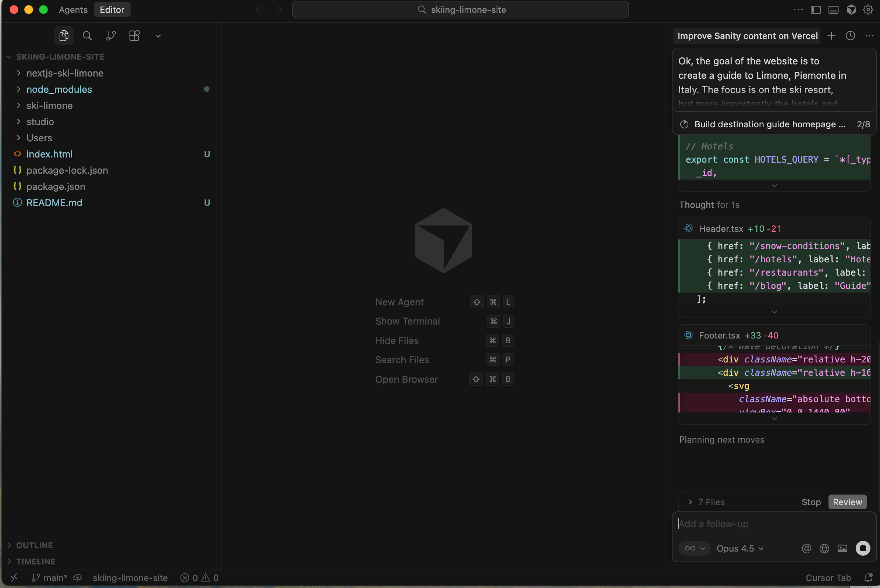Open the Opus 4.5 model dropdown
The width and height of the screenshot is (880, 588).
click(739, 548)
